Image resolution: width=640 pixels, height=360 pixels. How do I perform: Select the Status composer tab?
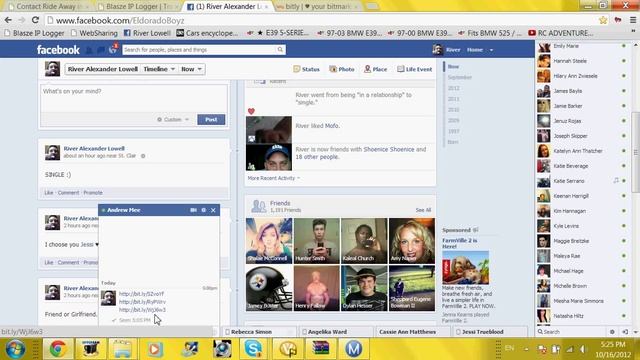point(307,69)
